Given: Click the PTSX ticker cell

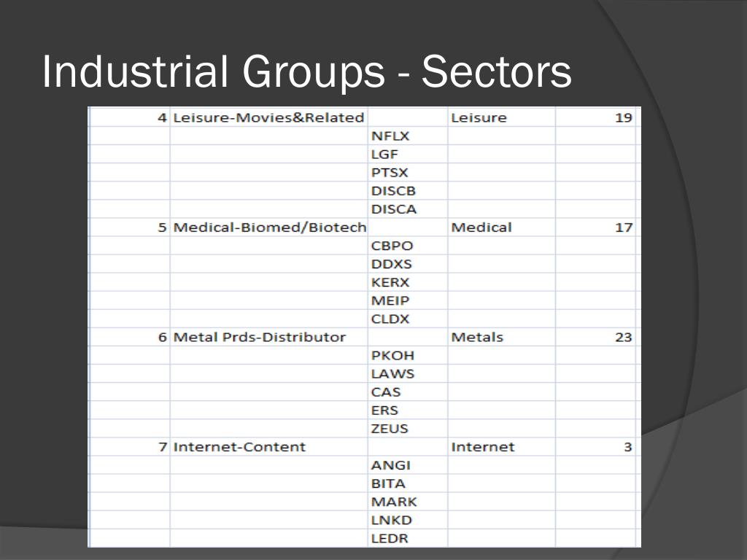Looking at the screenshot, I should click(408, 172).
